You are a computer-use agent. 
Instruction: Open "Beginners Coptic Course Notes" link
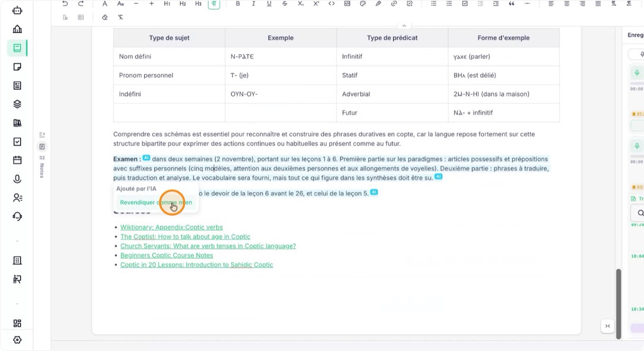tap(167, 255)
